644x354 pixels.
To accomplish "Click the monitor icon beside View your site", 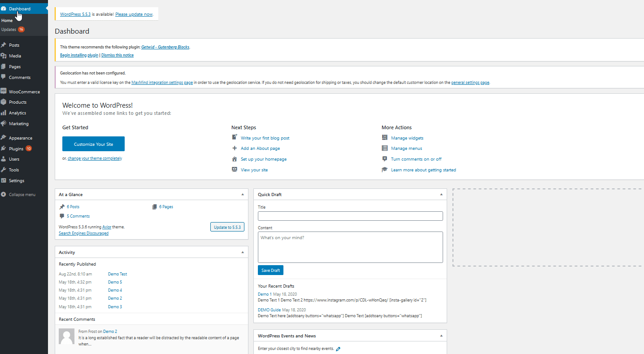I will tap(235, 170).
